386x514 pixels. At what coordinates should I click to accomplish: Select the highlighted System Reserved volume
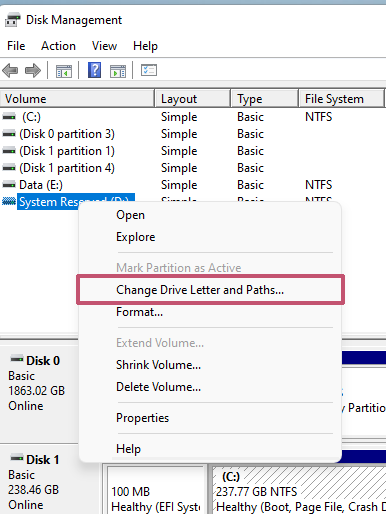[x=76, y=201]
